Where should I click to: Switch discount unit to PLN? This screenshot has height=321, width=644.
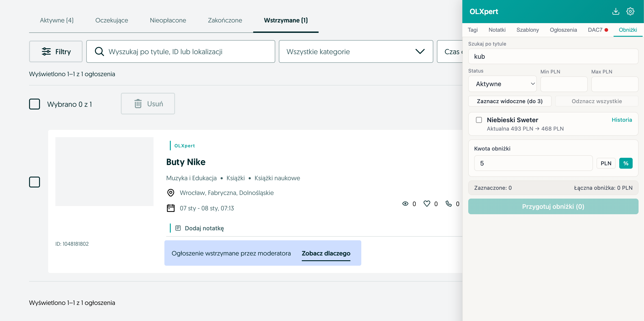[606, 163]
